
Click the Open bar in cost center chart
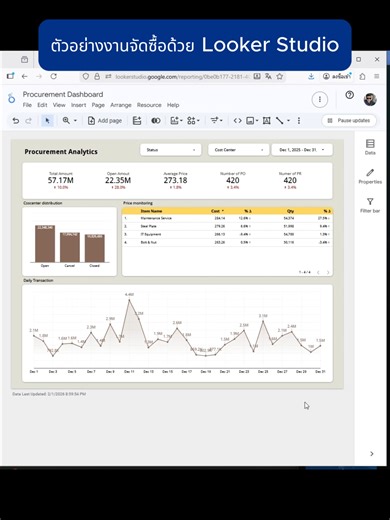point(45,244)
